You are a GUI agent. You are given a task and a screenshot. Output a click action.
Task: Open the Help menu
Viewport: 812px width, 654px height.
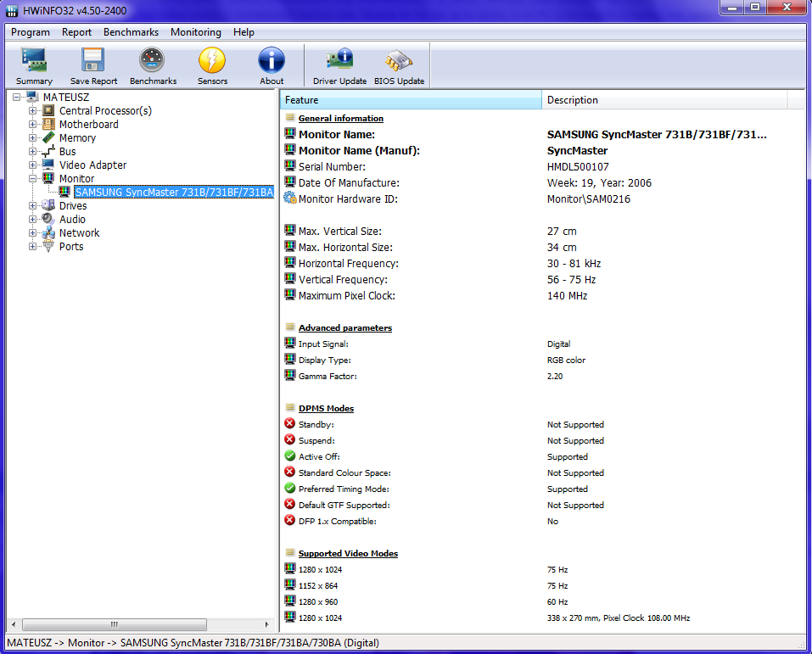coord(244,32)
